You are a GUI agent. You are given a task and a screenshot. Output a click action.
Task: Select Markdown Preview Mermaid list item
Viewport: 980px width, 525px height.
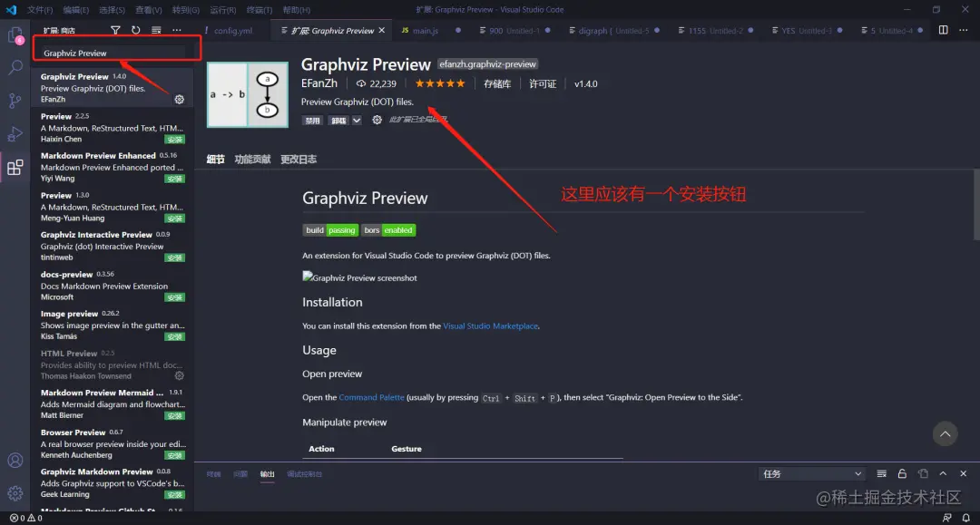pos(113,403)
